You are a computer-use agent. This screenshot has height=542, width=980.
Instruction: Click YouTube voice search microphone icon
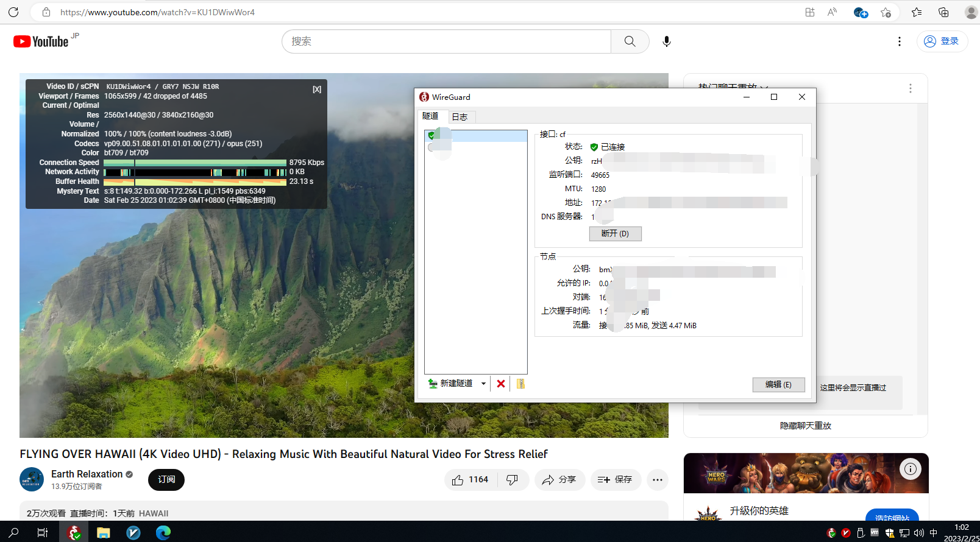tap(667, 41)
